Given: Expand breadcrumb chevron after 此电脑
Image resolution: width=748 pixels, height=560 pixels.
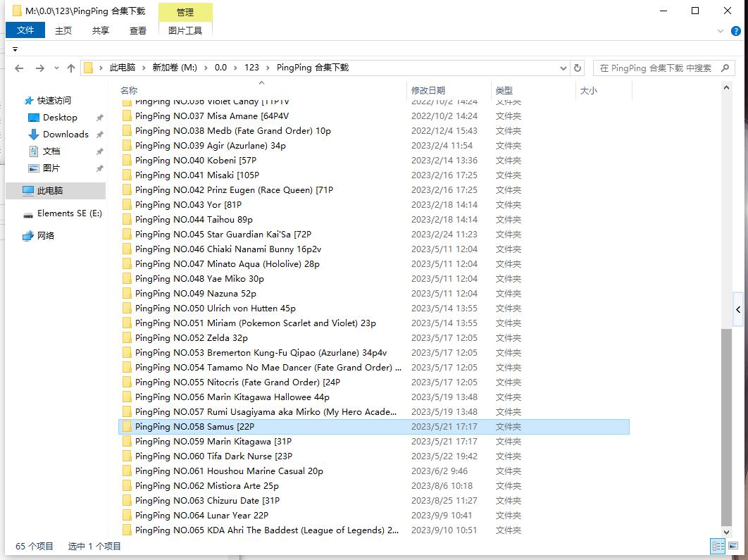Looking at the screenshot, I should 144,68.
